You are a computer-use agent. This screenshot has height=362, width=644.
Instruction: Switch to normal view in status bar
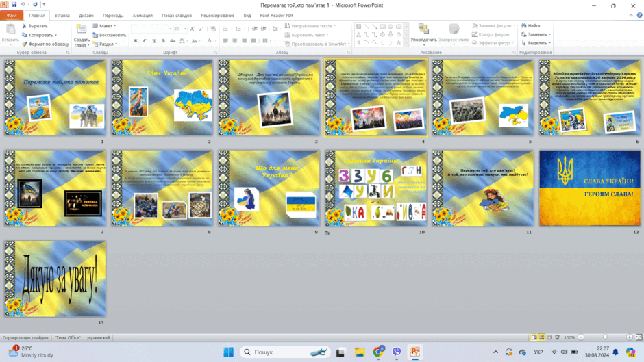click(x=534, y=337)
